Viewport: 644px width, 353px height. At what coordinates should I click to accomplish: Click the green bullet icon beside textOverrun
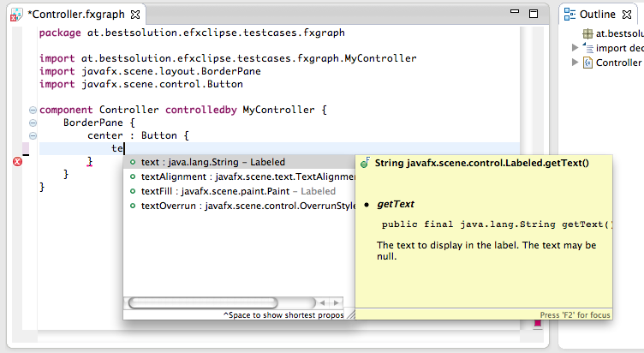point(132,206)
